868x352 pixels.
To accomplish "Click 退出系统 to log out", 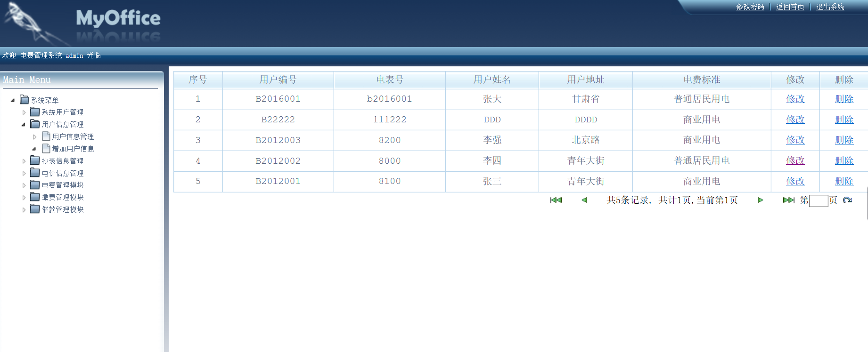I will pos(830,7).
